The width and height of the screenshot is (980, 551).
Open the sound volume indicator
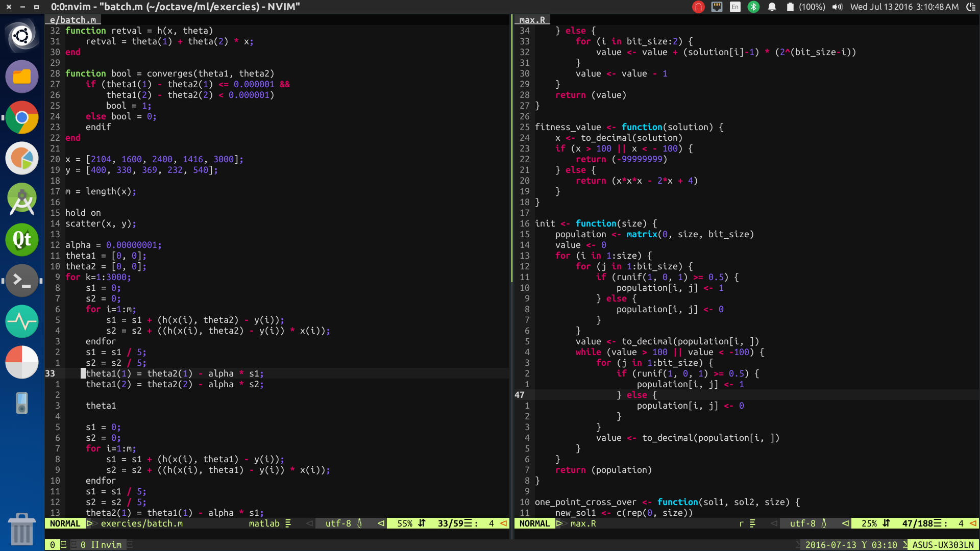(837, 7)
